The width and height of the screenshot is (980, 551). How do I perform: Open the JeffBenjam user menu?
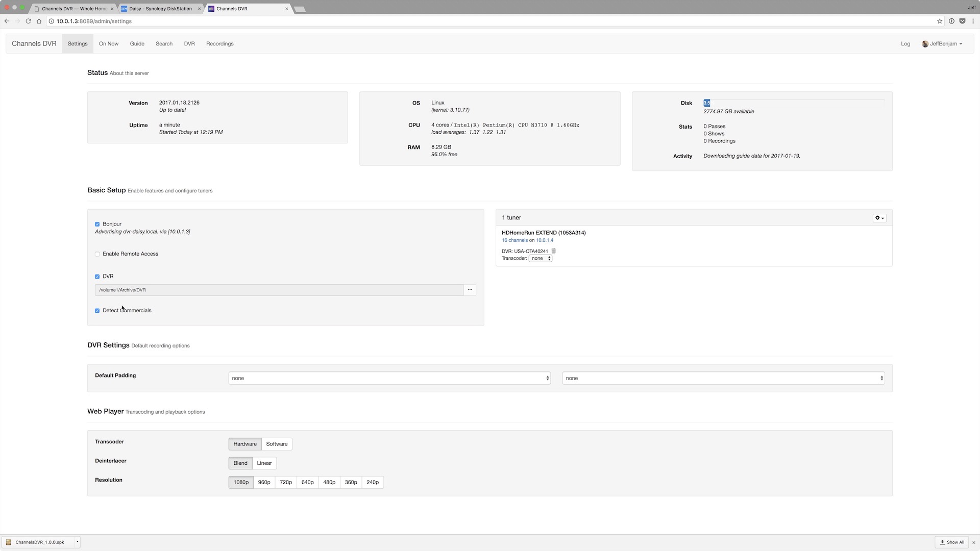click(x=942, y=44)
